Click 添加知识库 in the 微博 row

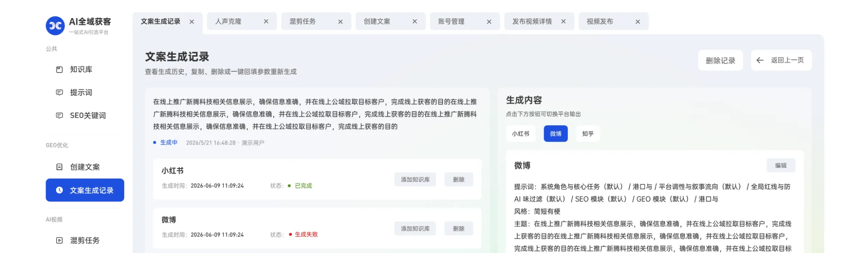(415, 229)
